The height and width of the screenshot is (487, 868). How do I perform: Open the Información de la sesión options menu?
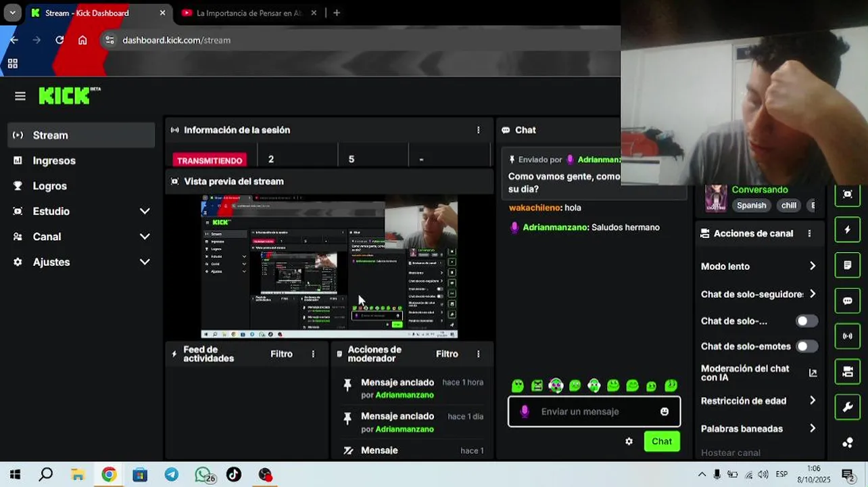479,130
